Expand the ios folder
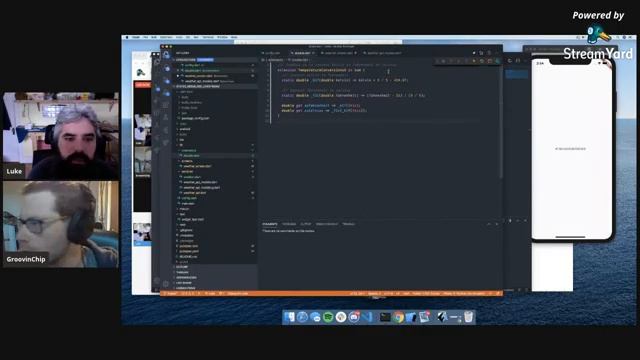This screenshot has height=360, width=640. click(x=182, y=140)
